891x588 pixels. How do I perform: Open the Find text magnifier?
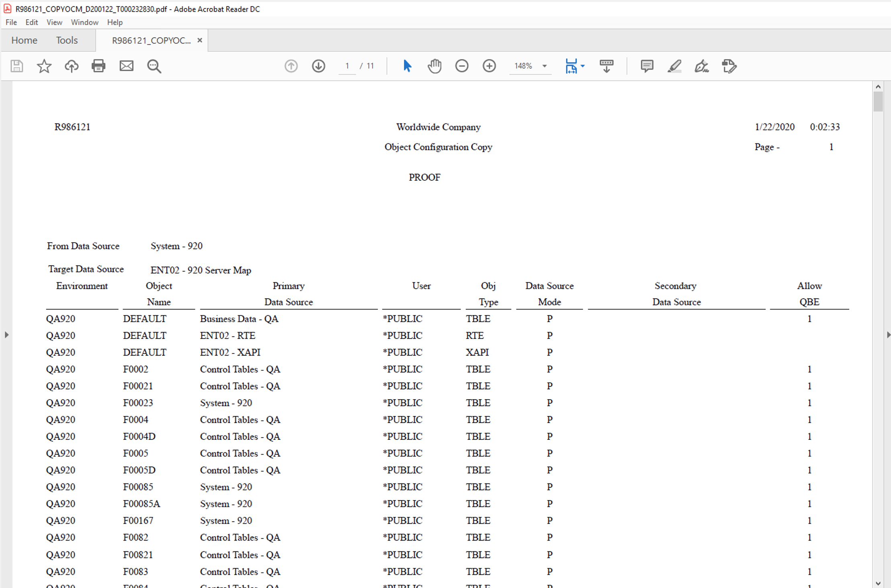tap(154, 66)
